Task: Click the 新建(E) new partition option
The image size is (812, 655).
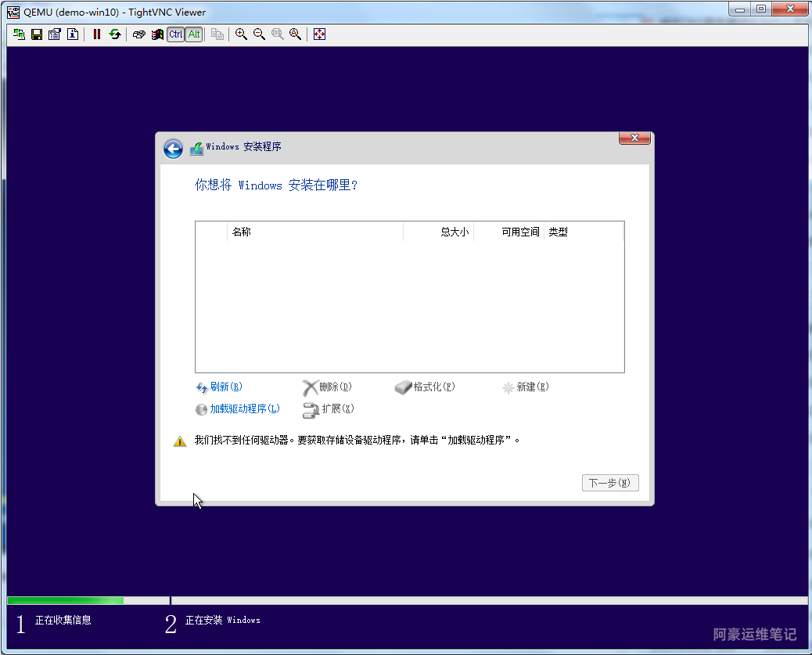Action: [533, 387]
